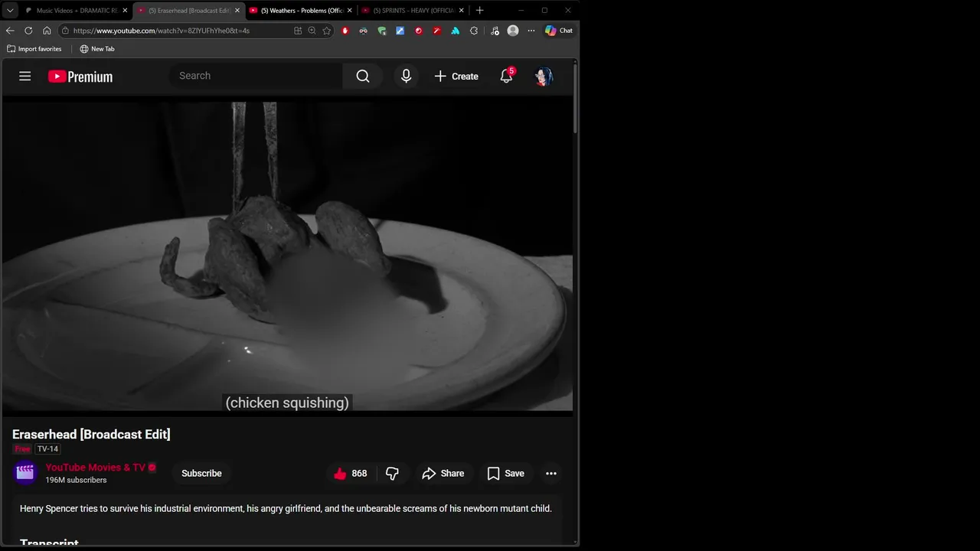Click Import favorites in bookmarks bar
This screenshot has height=551, width=980.
coord(34,49)
